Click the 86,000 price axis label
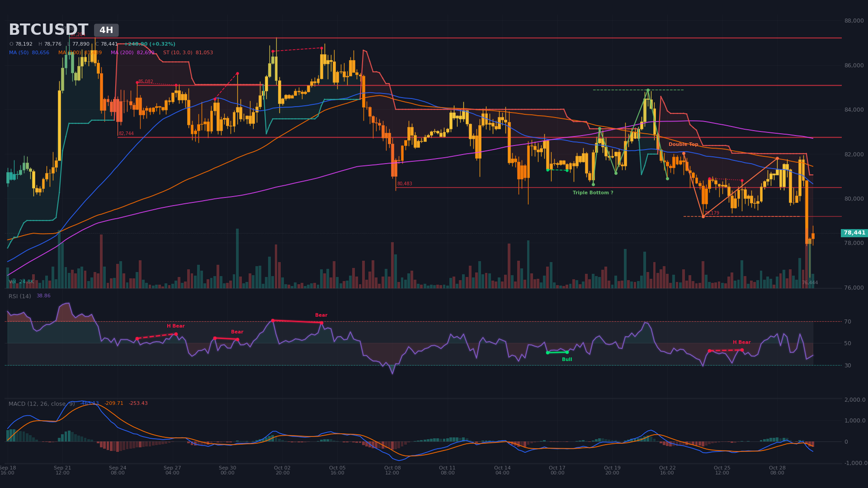The height and width of the screenshot is (488, 868). pyautogui.click(x=854, y=65)
